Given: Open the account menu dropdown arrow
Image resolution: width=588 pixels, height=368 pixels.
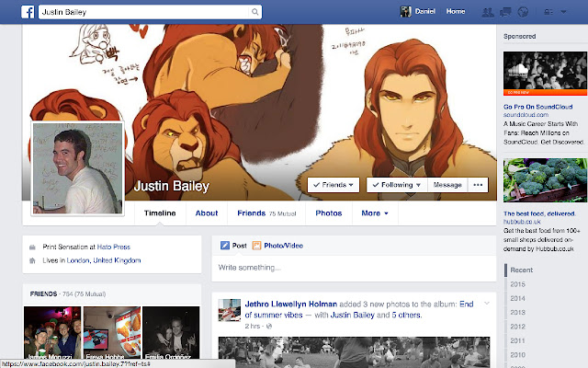Looking at the screenshot, I should point(563,12).
